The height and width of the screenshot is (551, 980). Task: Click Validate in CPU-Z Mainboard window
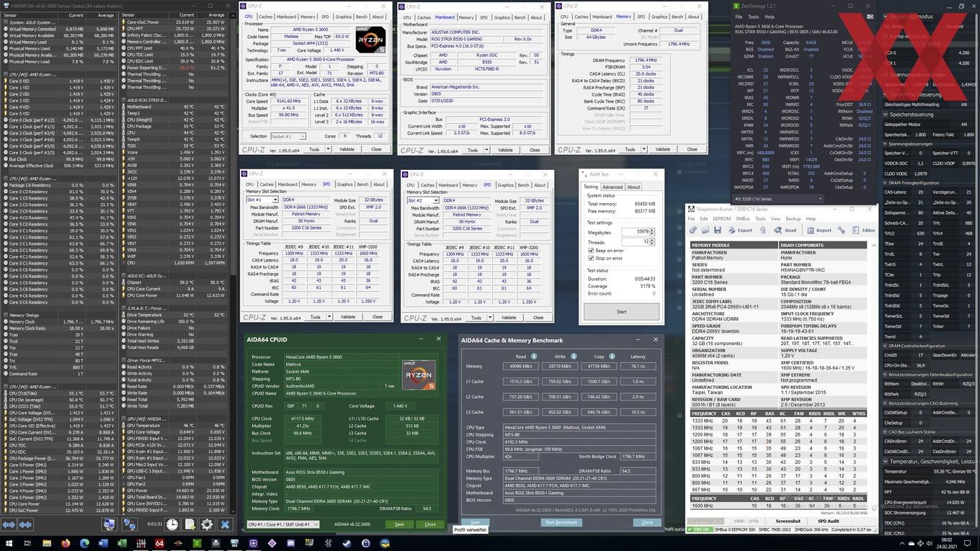[505, 150]
